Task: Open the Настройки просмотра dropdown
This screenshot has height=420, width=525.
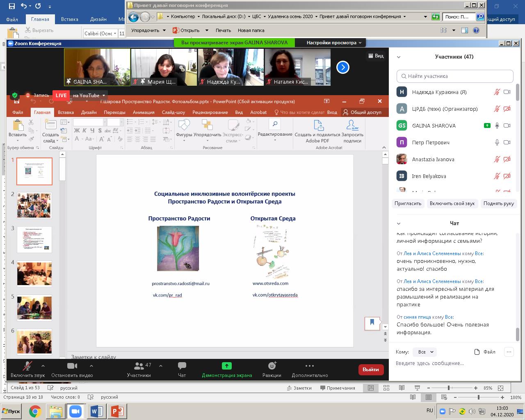Action: tap(334, 43)
